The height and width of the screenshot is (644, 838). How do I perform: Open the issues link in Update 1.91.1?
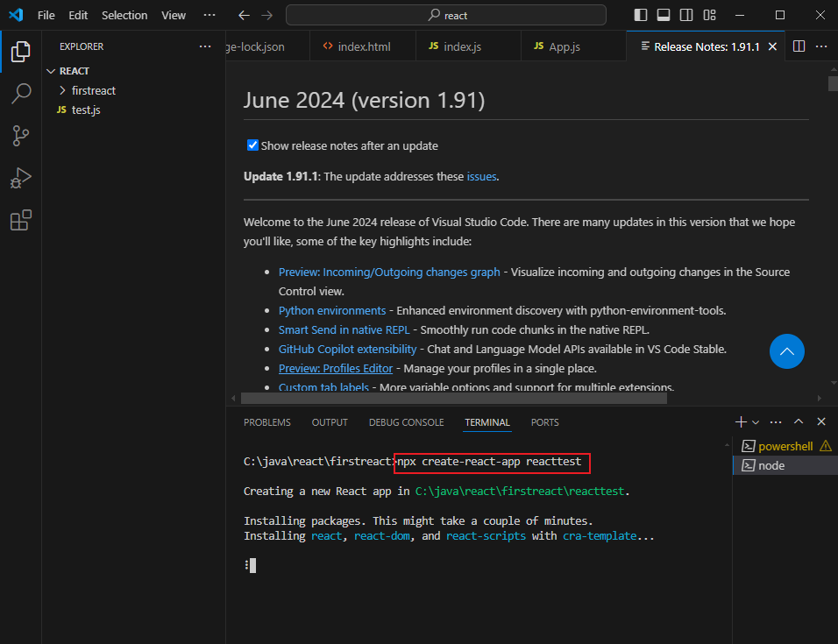pyautogui.click(x=481, y=176)
